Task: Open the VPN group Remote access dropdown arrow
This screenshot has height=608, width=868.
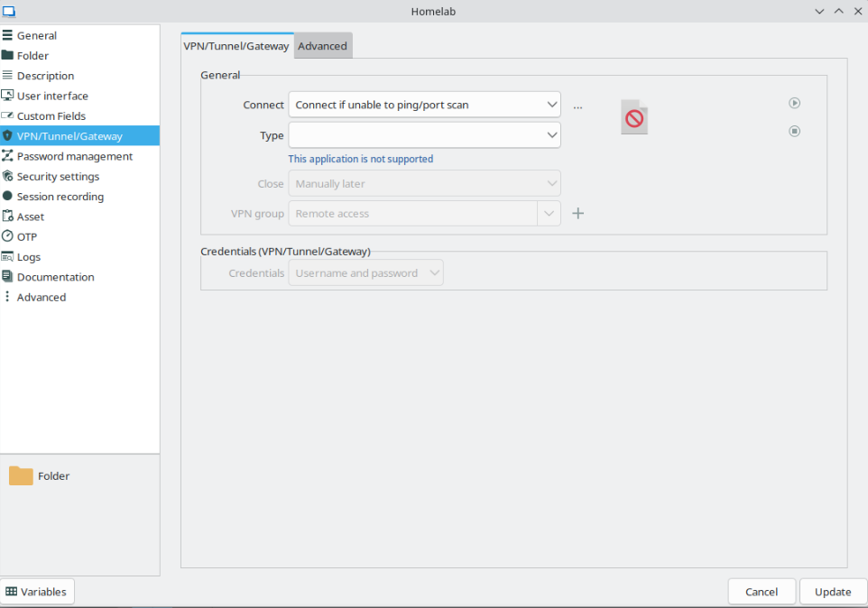Action: pyautogui.click(x=549, y=214)
